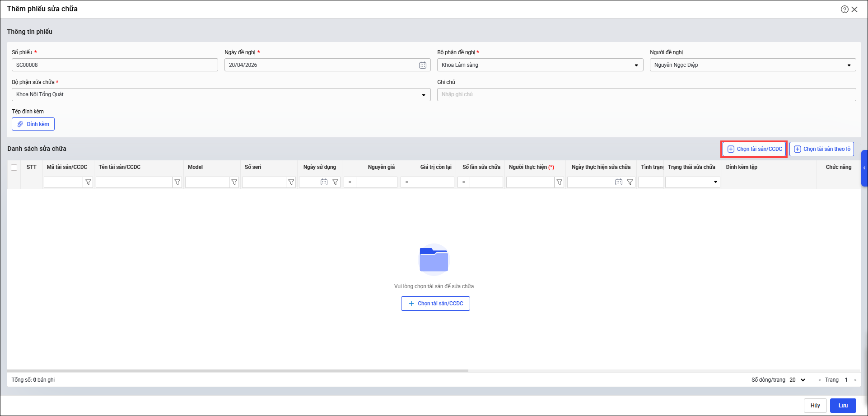
Task: Tick the select-all checkbox in table header
Action: (x=14, y=168)
